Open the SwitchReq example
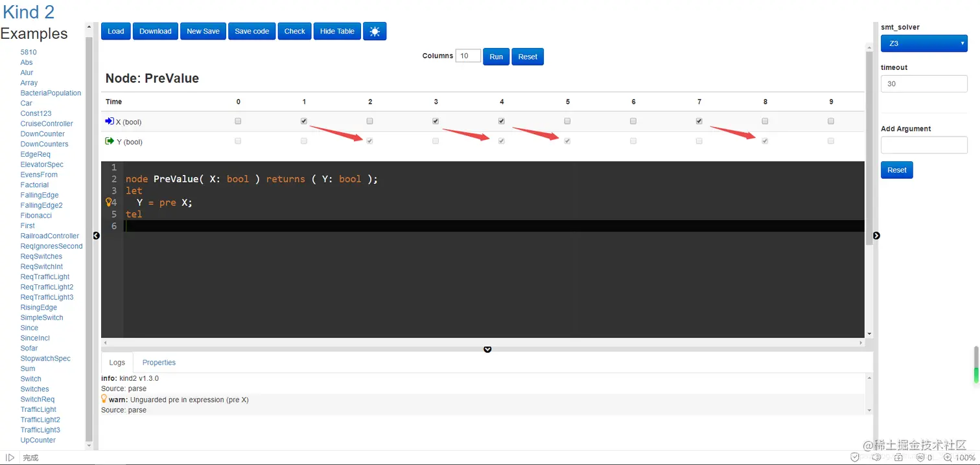This screenshot has height=465, width=980. click(38, 399)
